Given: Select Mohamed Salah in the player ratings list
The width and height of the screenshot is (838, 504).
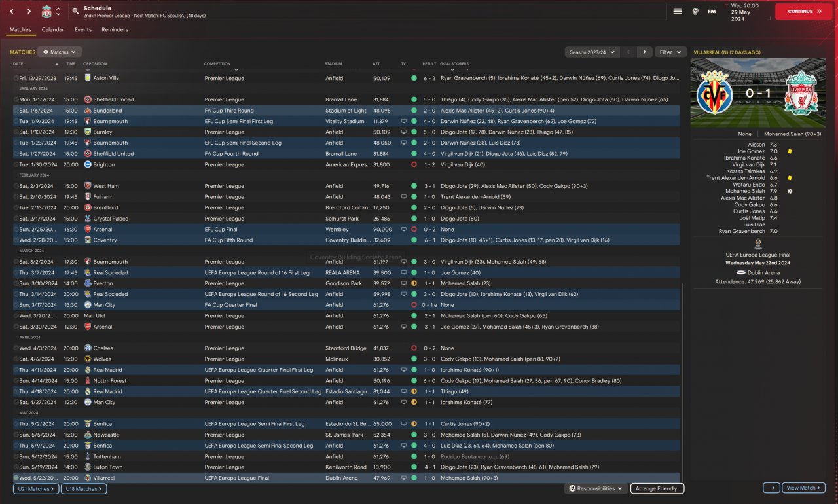Looking at the screenshot, I should tap(746, 191).
